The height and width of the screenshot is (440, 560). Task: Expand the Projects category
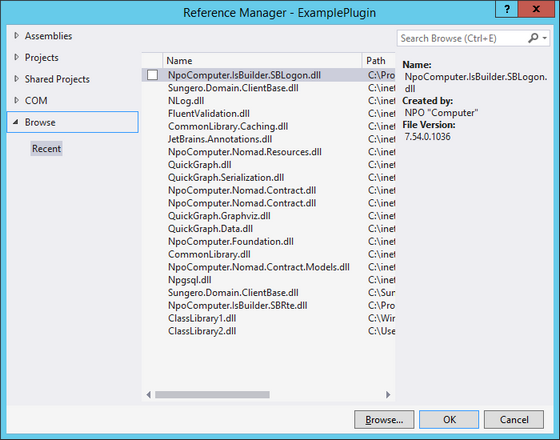pos(16,57)
